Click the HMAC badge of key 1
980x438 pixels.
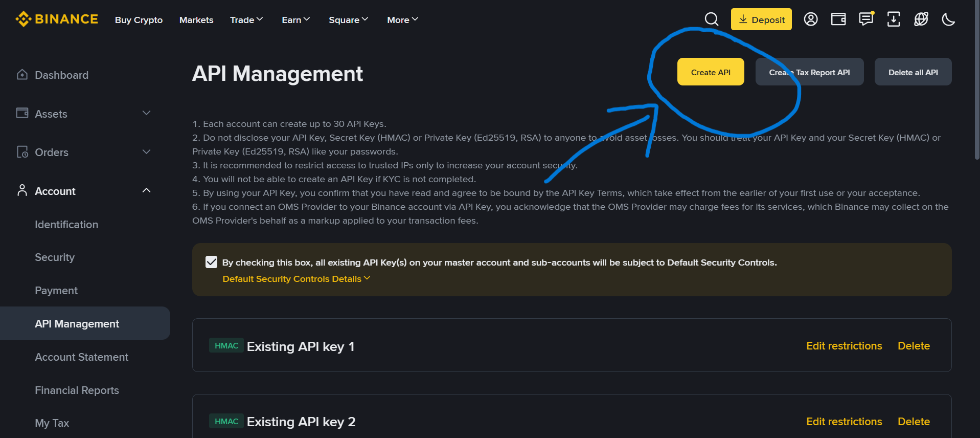click(226, 346)
